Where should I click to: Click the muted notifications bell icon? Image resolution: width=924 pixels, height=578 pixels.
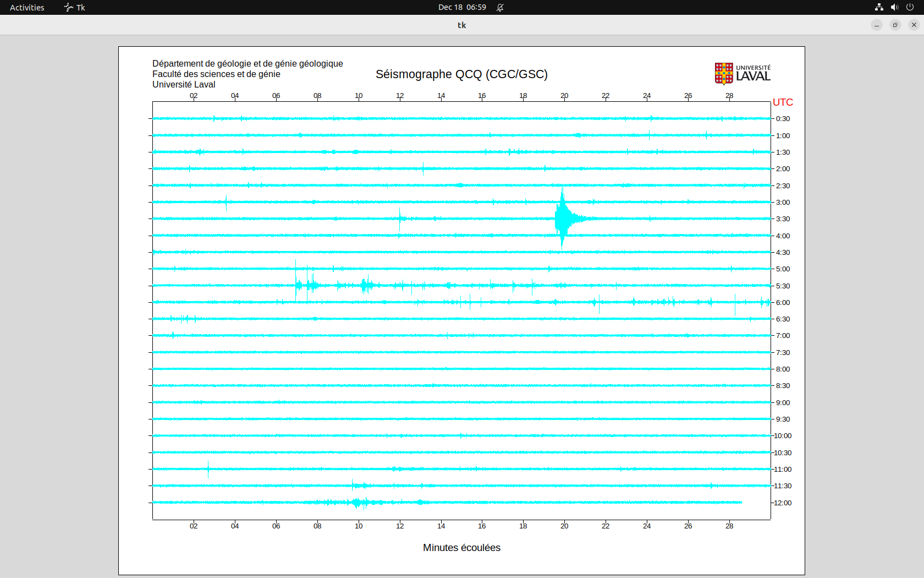coord(500,7)
